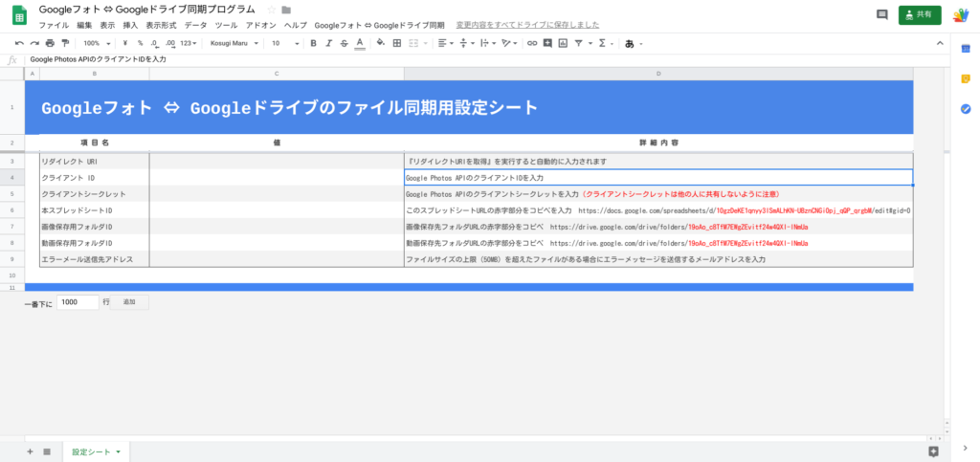Open the zoom 100% dropdown
The width and height of the screenshot is (980, 462).
[96, 43]
